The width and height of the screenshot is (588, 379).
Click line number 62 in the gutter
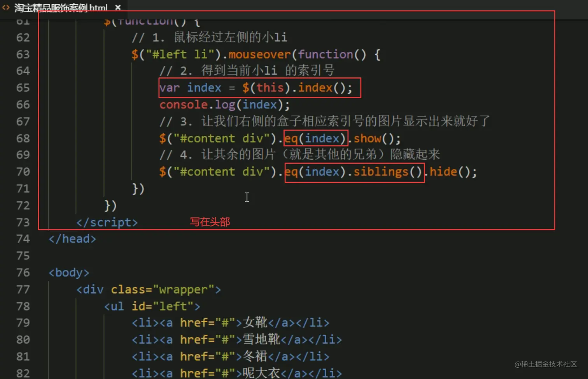coord(23,38)
